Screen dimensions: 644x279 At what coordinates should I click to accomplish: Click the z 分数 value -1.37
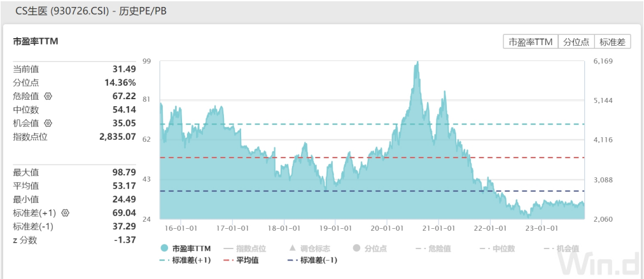[x=125, y=240]
